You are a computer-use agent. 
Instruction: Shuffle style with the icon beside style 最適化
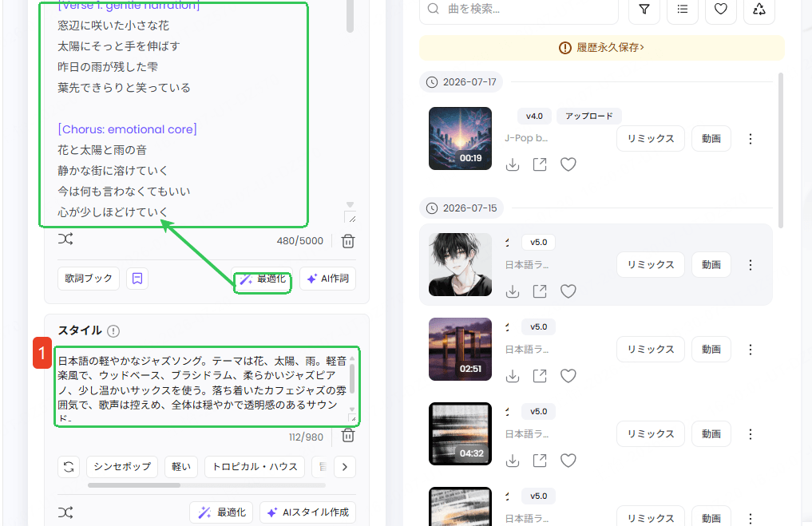tap(65, 512)
